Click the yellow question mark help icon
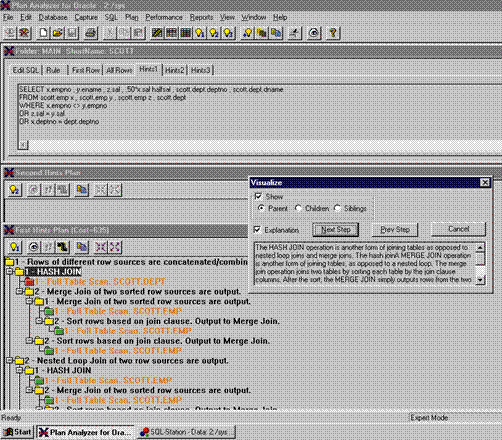The width and height of the screenshot is (502, 440). [333, 33]
